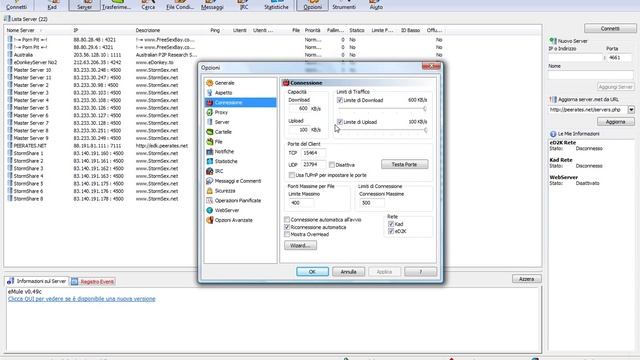Select Generale icon in options list
The image size is (640, 360).
[209, 83]
